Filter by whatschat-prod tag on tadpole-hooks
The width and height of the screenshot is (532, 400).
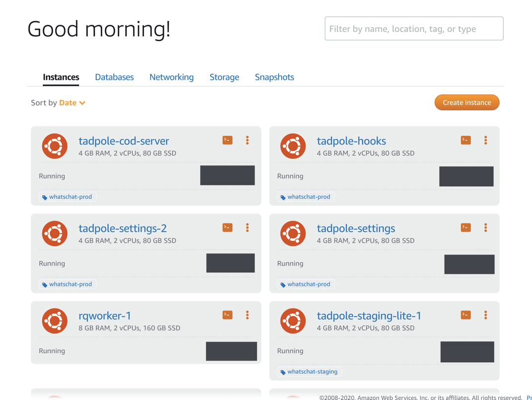point(308,197)
